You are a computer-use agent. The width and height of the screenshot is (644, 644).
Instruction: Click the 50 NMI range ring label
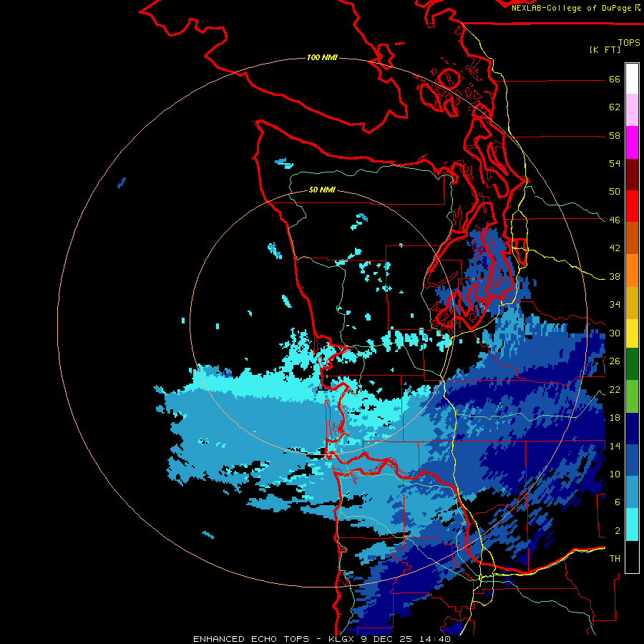322,190
